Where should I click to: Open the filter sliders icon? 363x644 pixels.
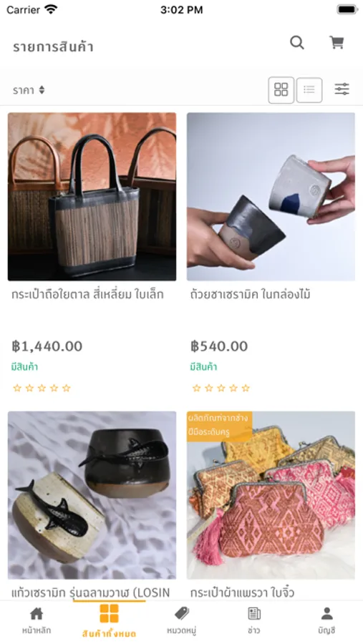pos(342,89)
